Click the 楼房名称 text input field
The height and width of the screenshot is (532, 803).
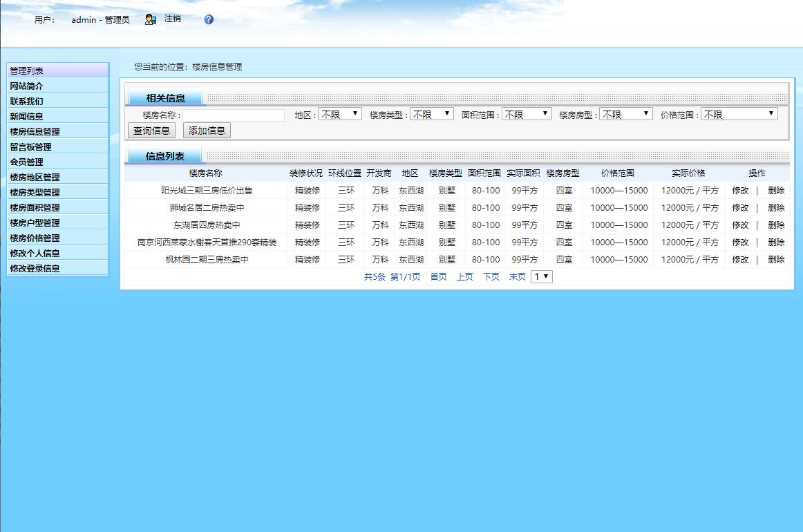[x=235, y=113]
